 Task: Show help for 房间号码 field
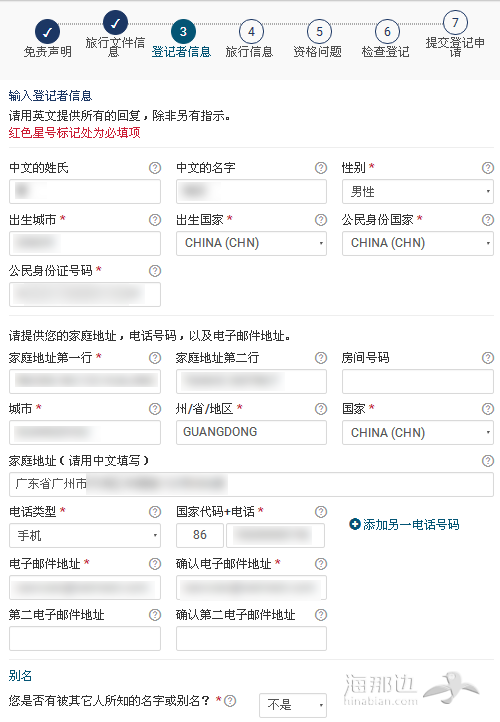point(488,358)
